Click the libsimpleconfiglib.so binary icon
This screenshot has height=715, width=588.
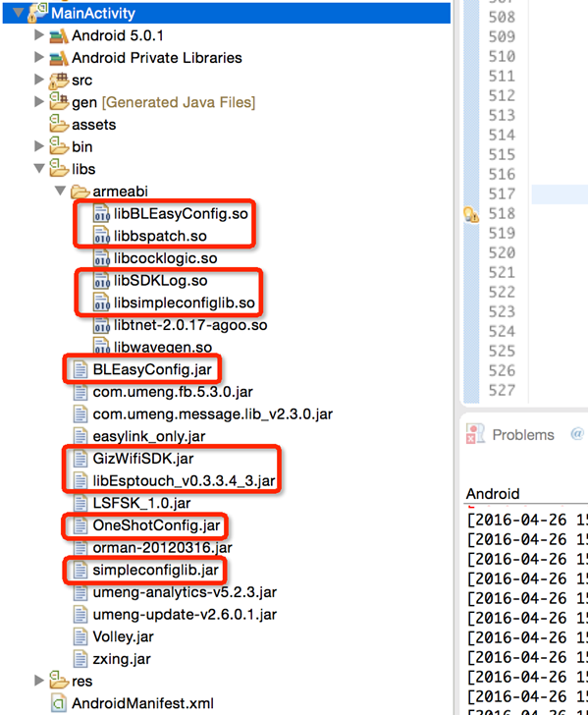point(102,302)
